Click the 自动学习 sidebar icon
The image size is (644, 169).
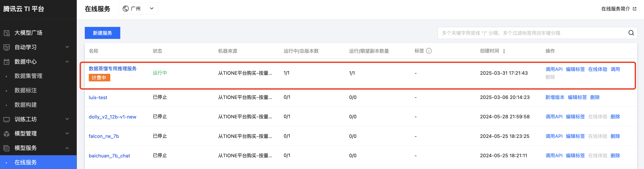(6, 47)
